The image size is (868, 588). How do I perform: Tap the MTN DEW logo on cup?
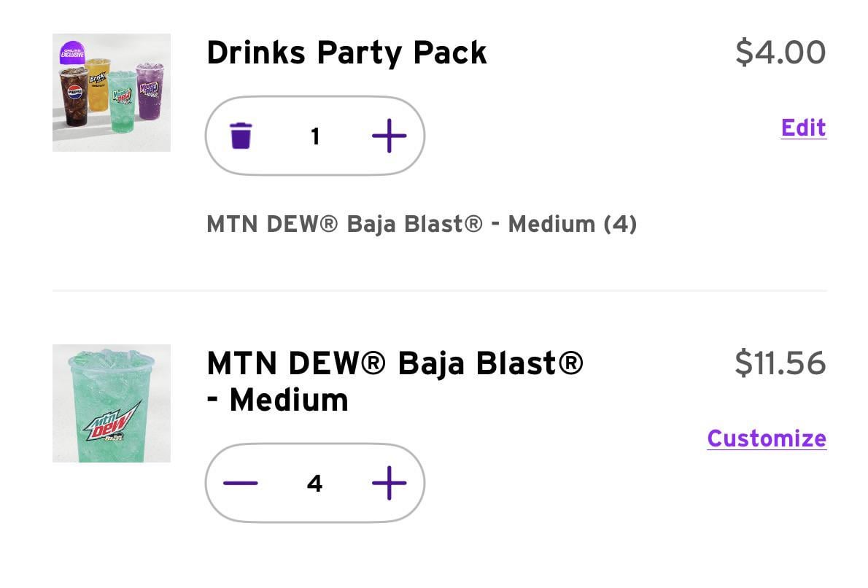click(x=112, y=422)
